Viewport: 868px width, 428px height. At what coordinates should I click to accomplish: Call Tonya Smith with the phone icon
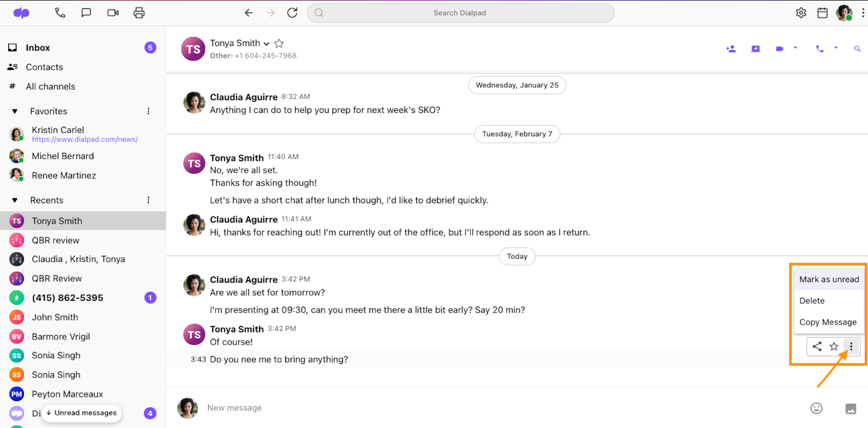tap(820, 49)
